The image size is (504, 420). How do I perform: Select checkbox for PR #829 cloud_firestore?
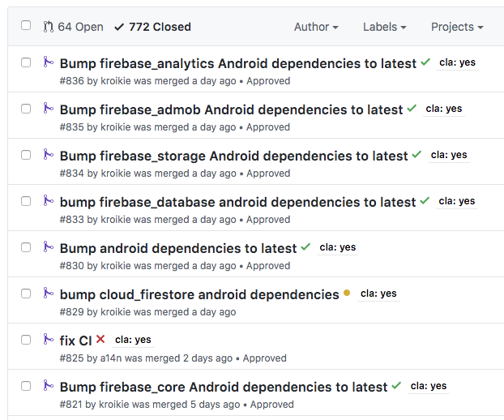[x=26, y=294]
